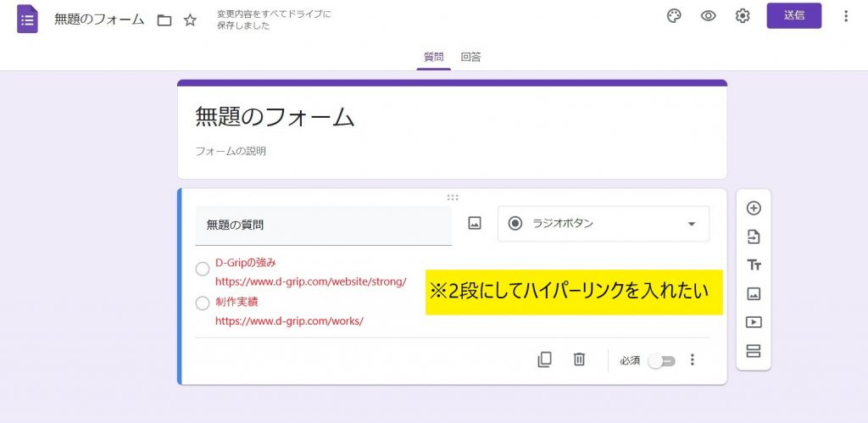This screenshot has width=868, height=423.
Task: Click the 送信 send button
Action: click(793, 15)
